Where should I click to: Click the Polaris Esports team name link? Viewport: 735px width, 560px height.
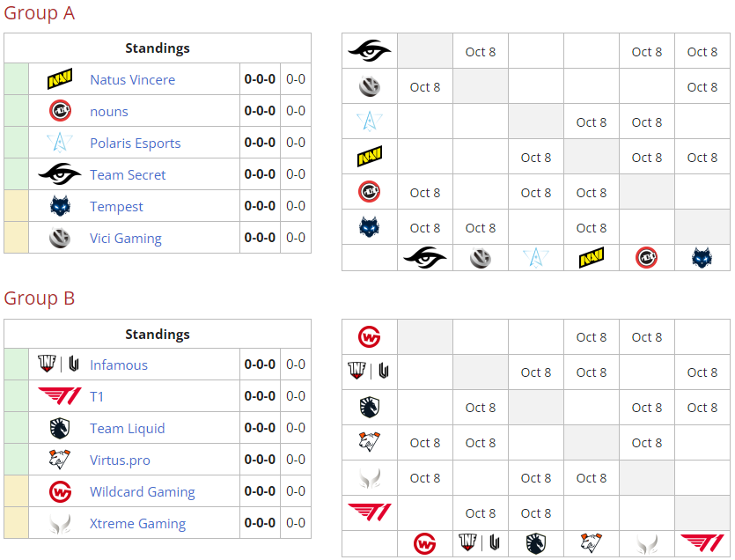pos(135,143)
